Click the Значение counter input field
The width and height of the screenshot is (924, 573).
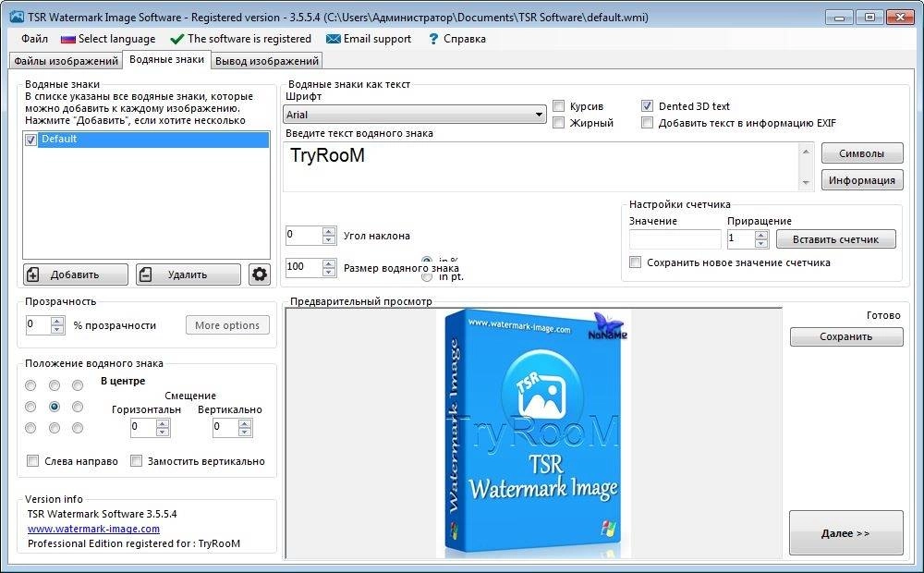[675, 239]
